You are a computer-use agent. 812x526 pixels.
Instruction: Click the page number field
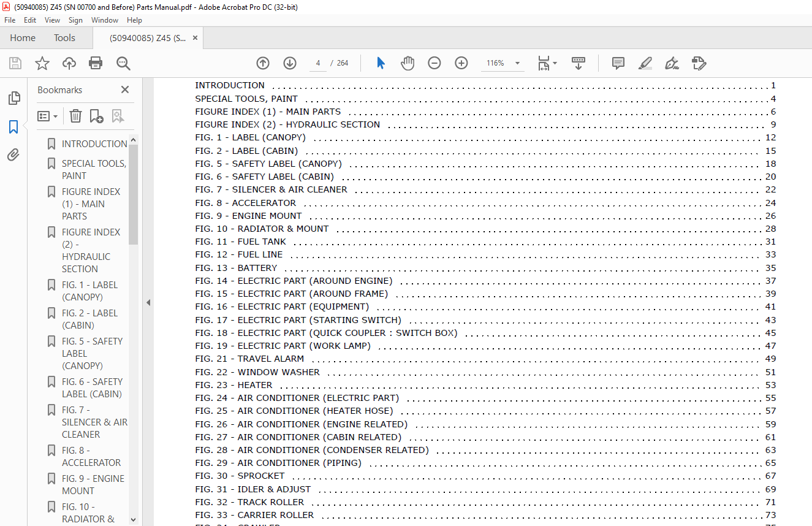pyautogui.click(x=318, y=63)
